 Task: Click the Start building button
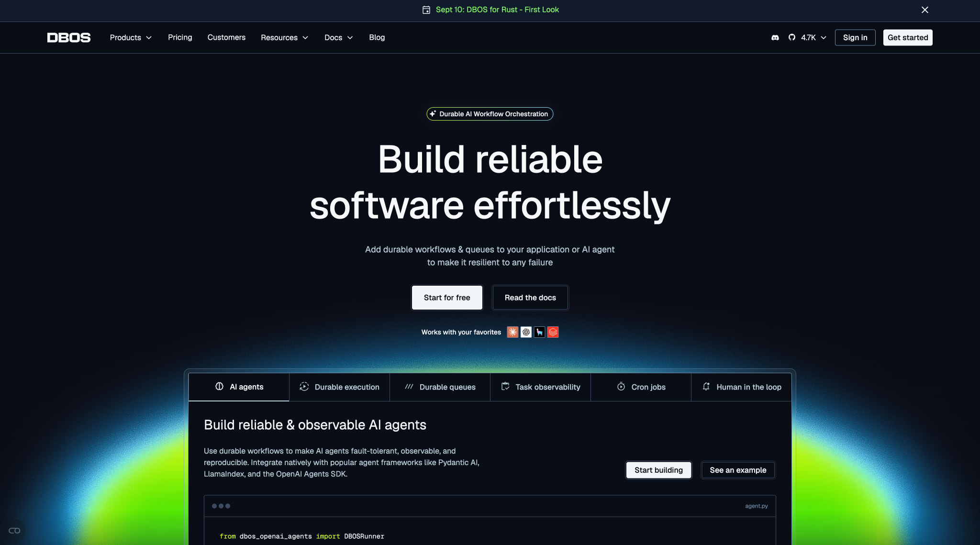coord(658,470)
